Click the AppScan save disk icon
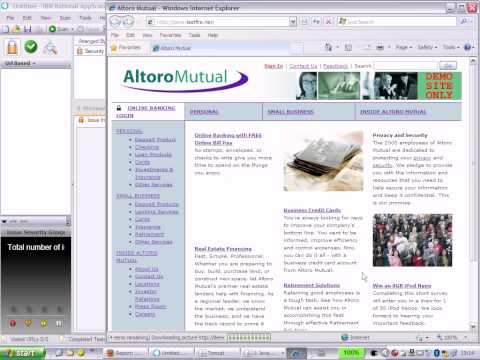This screenshot has height=360, width=480. pyautogui.click(x=27, y=29)
